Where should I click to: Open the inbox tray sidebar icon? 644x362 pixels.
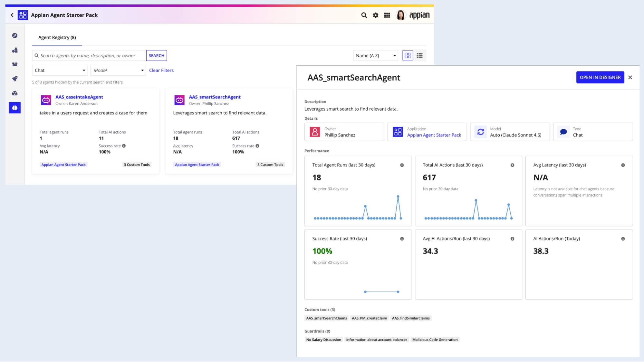(15, 64)
